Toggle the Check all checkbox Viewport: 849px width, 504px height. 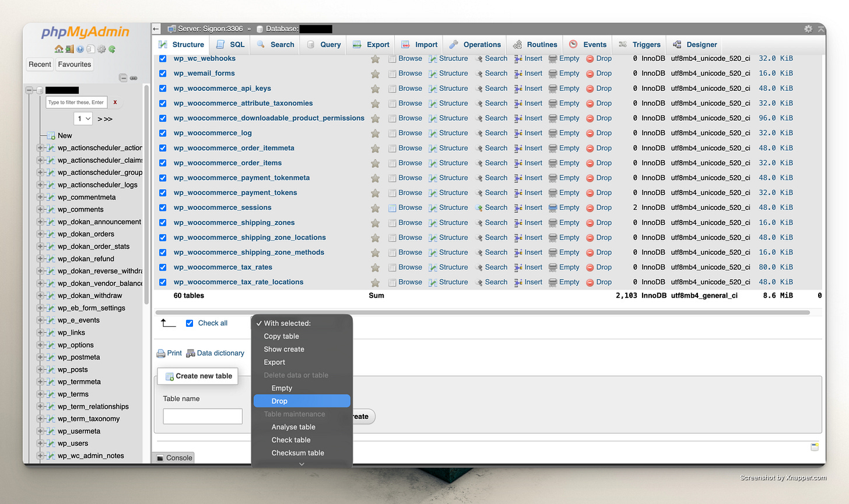190,323
